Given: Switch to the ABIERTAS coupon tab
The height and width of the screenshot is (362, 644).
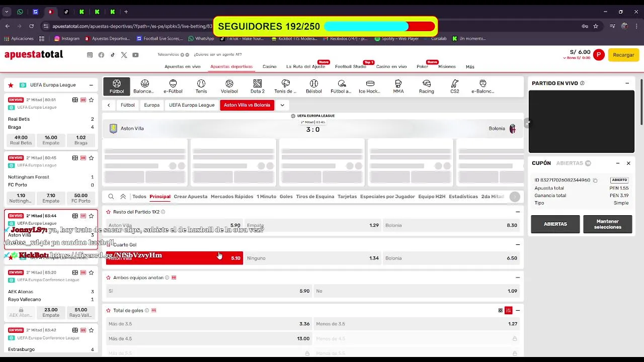Looking at the screenshot, I should coord(573,163).
